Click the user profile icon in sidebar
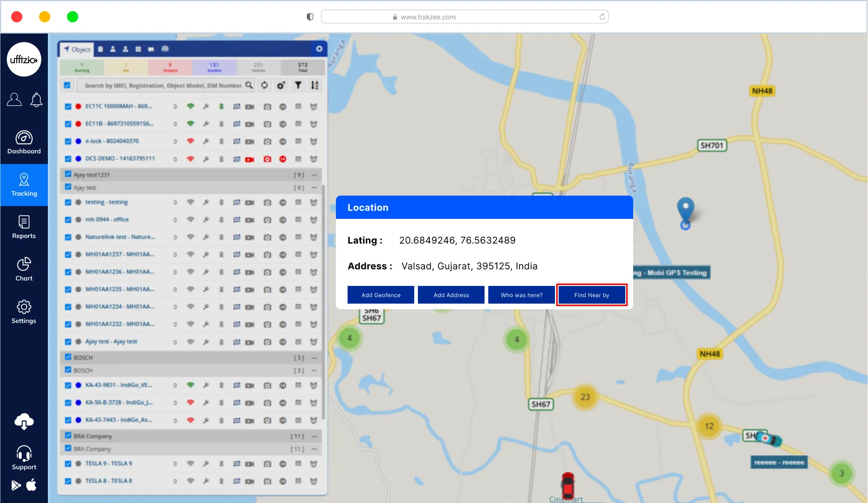The image size is (868, 503). (x=14, y=100)
